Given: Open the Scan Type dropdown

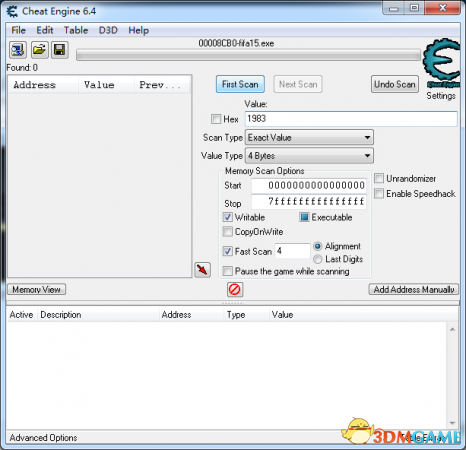Looking at the screenshot, I should point(309,137).
